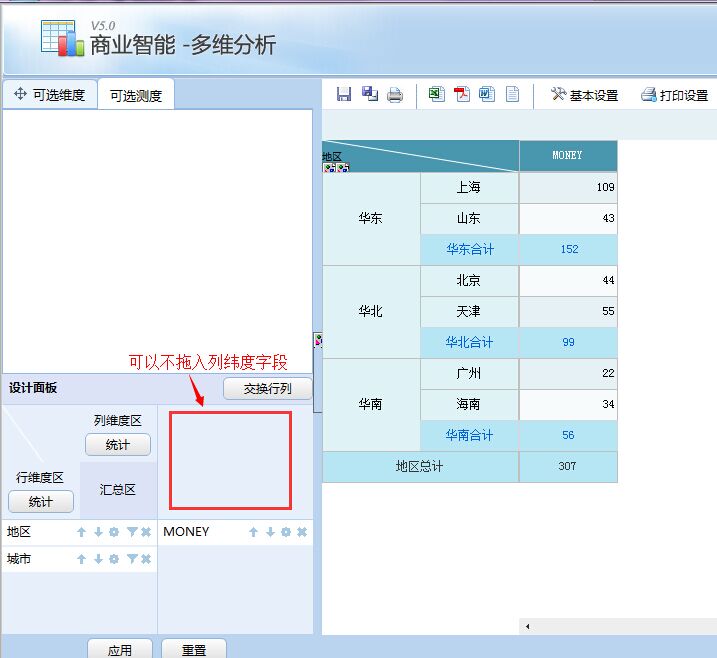
Task: Move the 地区 field down
Action: [98, 532]
